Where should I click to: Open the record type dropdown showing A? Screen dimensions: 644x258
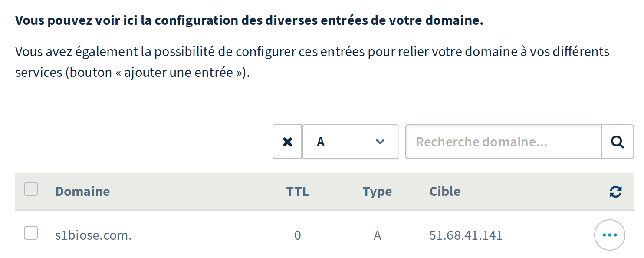pos(350,142)
